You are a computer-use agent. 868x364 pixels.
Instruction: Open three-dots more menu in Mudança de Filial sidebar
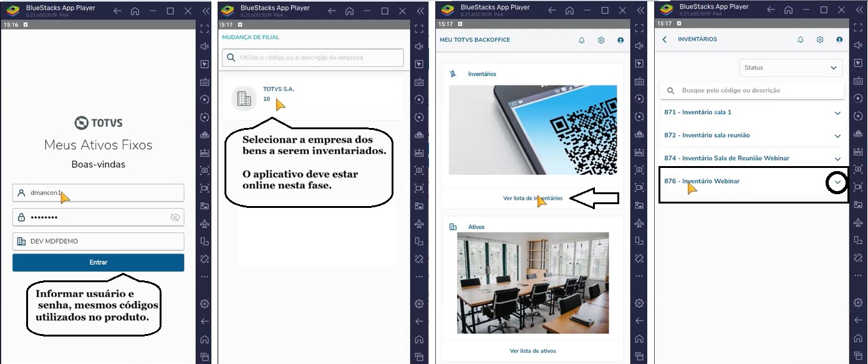(x=419, y=276)
